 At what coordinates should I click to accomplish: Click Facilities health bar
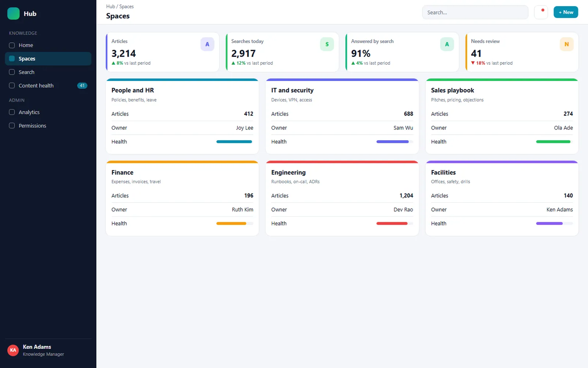555,223
